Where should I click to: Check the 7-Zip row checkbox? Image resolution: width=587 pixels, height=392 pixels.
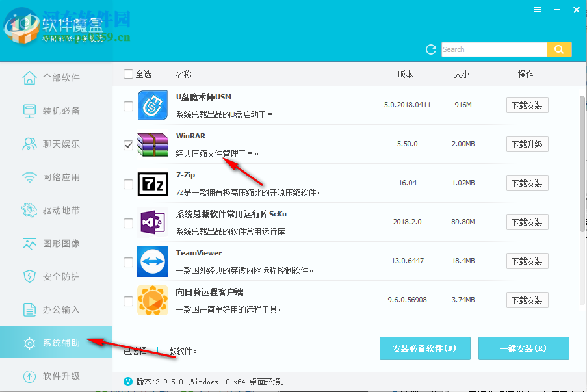point(129,184)
